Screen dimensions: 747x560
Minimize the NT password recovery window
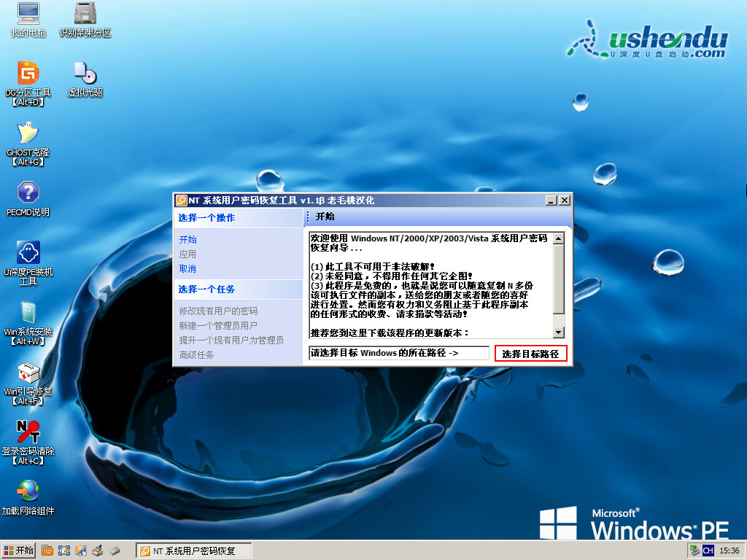(x=551, y=201)
